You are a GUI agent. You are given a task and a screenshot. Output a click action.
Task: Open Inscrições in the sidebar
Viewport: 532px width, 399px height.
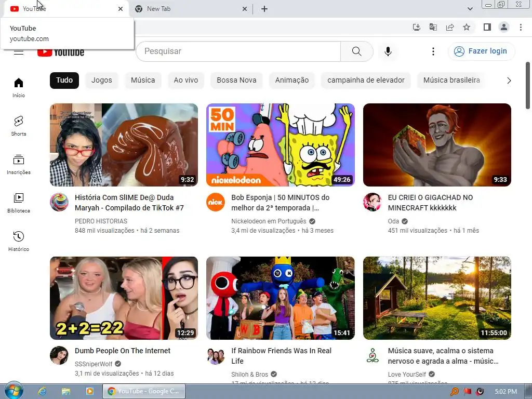click(19, 165)
